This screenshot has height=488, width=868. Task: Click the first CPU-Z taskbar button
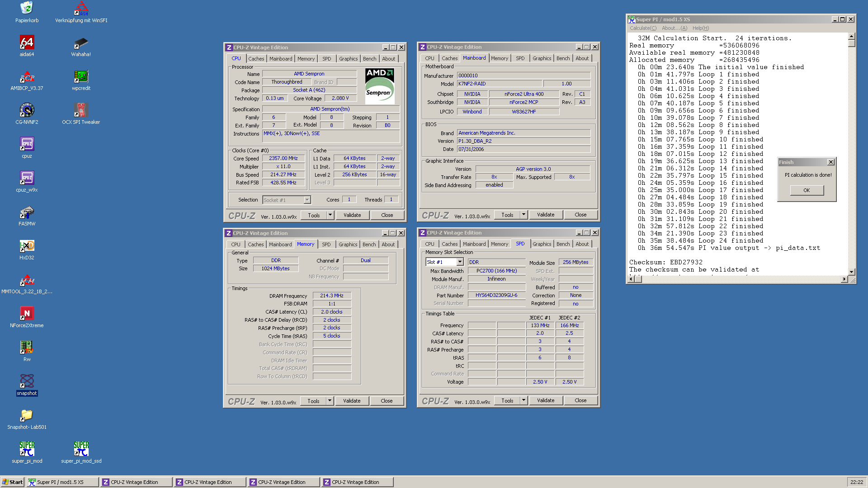pyautogui.click(x=136, y=482)
